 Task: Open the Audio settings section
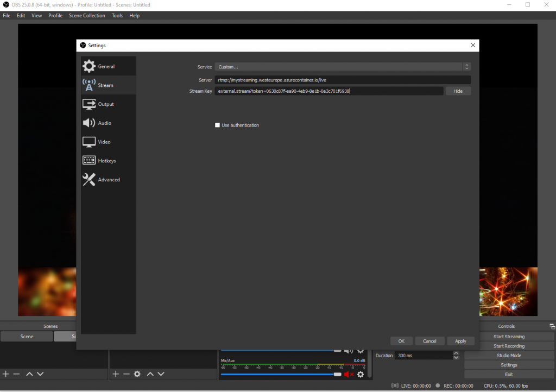point(104,123)
